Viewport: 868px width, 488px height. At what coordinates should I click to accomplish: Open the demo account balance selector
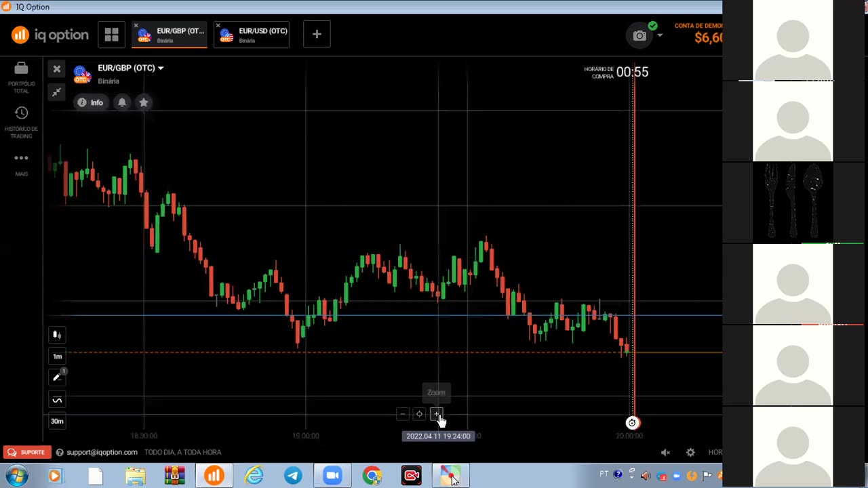coord(698,33)
